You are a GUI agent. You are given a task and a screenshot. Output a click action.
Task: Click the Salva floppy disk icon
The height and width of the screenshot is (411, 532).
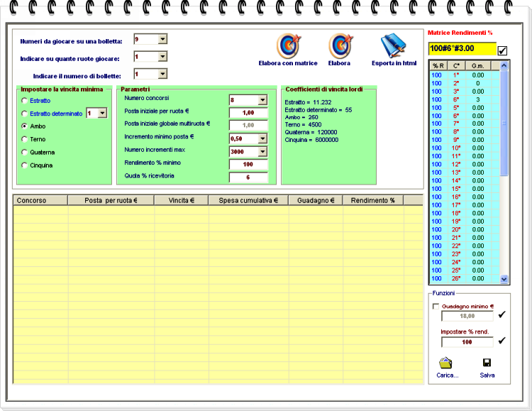[x=487, y=363]
